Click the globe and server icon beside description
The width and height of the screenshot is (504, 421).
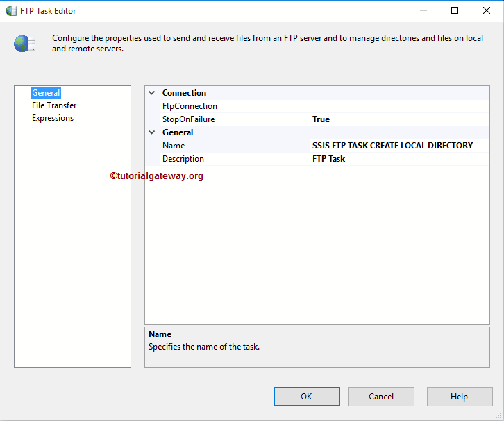pos(25,44)
